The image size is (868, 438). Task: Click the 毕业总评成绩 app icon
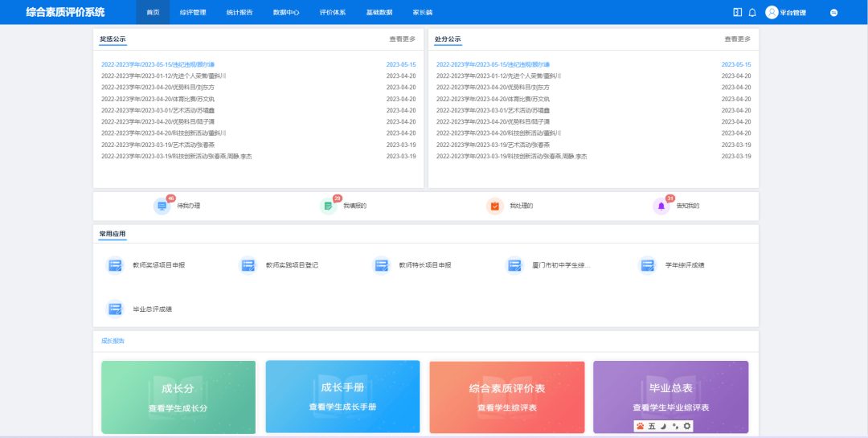(115, 309)
